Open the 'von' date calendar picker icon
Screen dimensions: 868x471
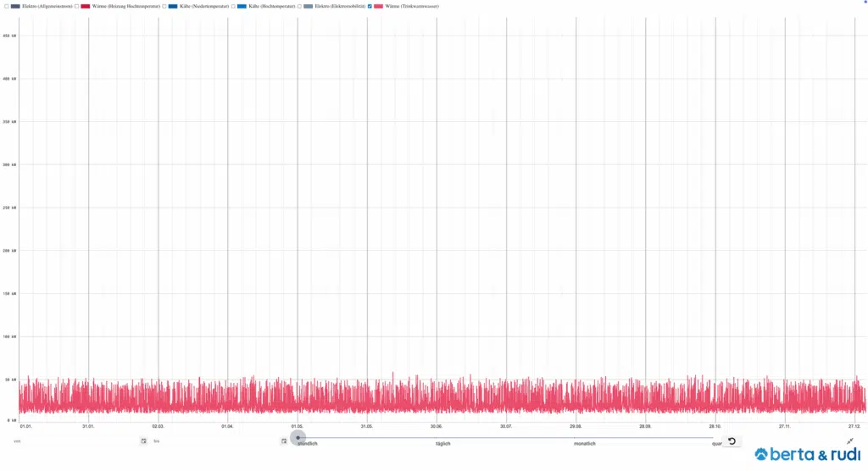(x=143, y=441)
